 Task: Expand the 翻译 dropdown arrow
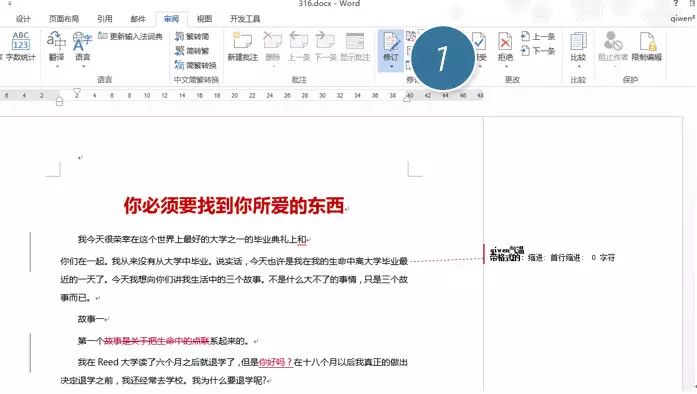57,67
